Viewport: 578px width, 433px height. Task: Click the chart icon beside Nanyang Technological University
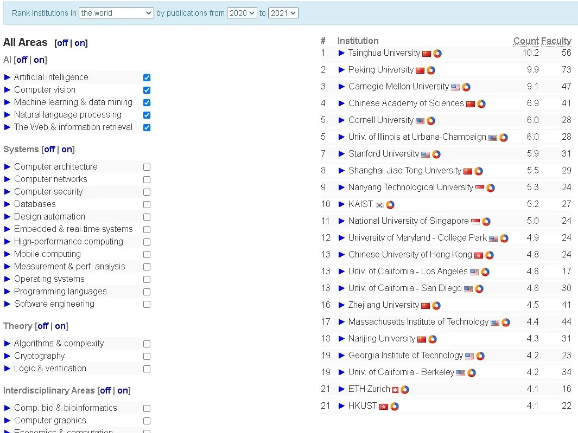click(490, 188)
